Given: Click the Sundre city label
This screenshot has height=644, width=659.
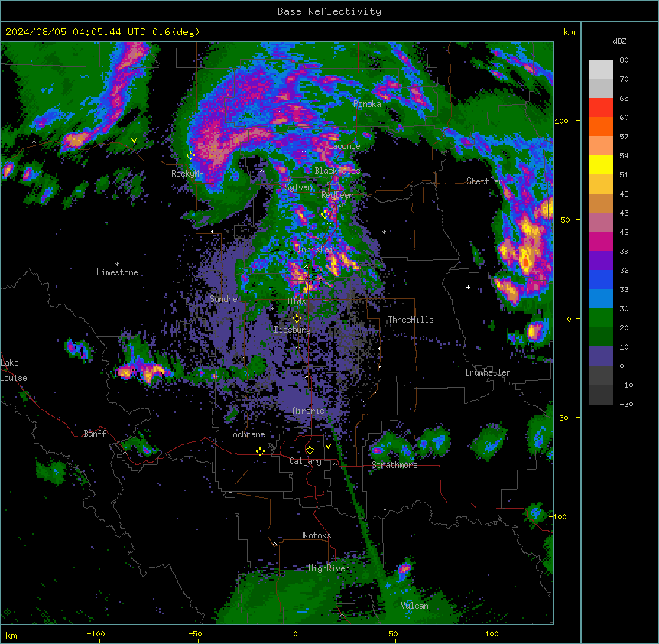Looking at the screenshot, I should pos(223,299).
